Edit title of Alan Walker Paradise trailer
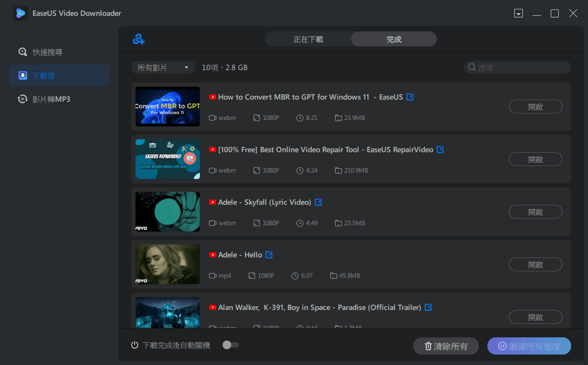The width and height of the screenshot is (588, 365). (428, 307)
